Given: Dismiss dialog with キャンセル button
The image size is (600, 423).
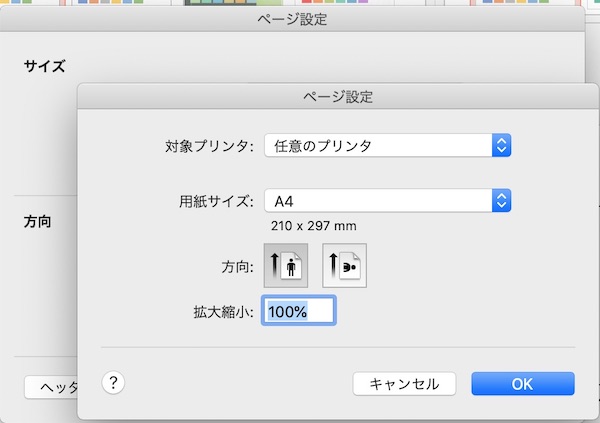Looking at the screenshot, I should click(404, 384).
